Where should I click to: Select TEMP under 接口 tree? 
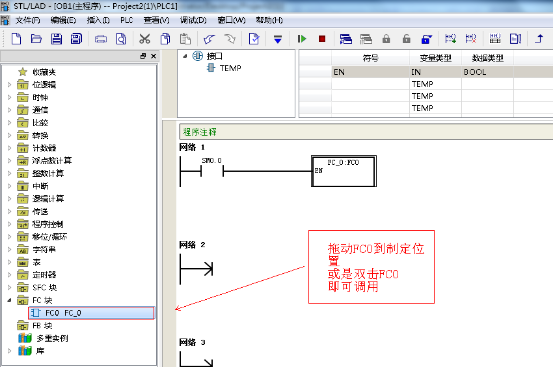pyautogui.click(x=224, y=68)
